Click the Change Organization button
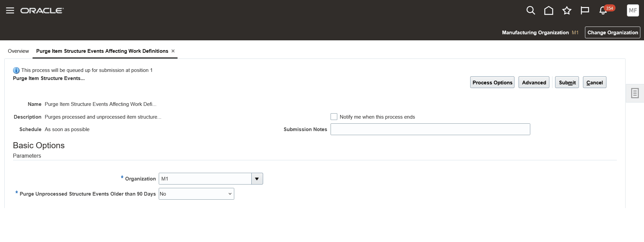This screenshot has width=644, height=242. pyautogui.click(x=612, y=33)
